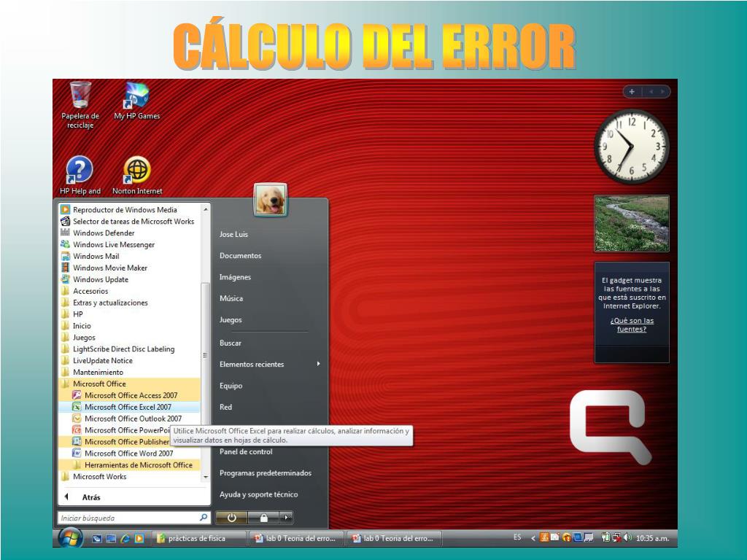Click the Iniciar búsqueda search field
Viewport: 747px width, 560px height.
(134, 518)
